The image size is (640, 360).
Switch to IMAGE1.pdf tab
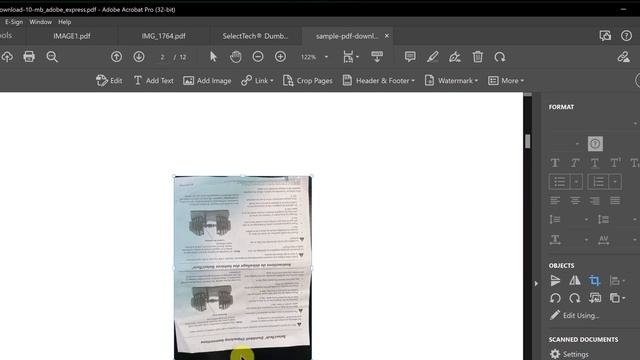71,36
